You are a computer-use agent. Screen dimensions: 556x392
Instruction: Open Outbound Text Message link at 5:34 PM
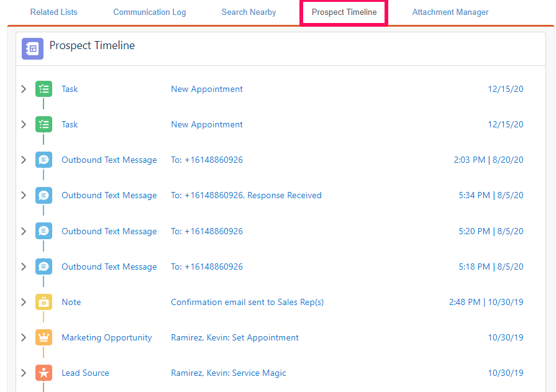pos(109,196)
